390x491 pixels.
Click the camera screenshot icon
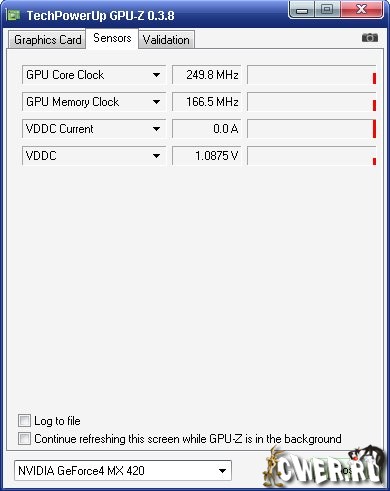tap(370, 38)
